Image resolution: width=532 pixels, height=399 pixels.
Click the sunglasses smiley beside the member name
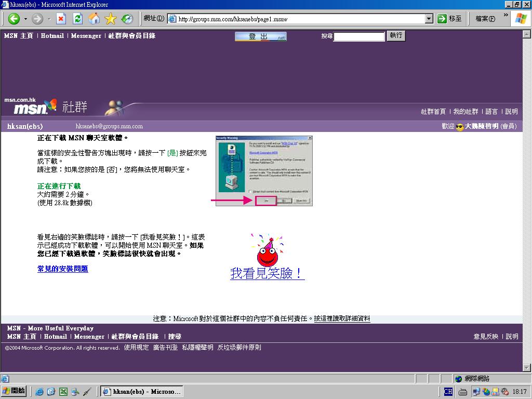[459, 127]
